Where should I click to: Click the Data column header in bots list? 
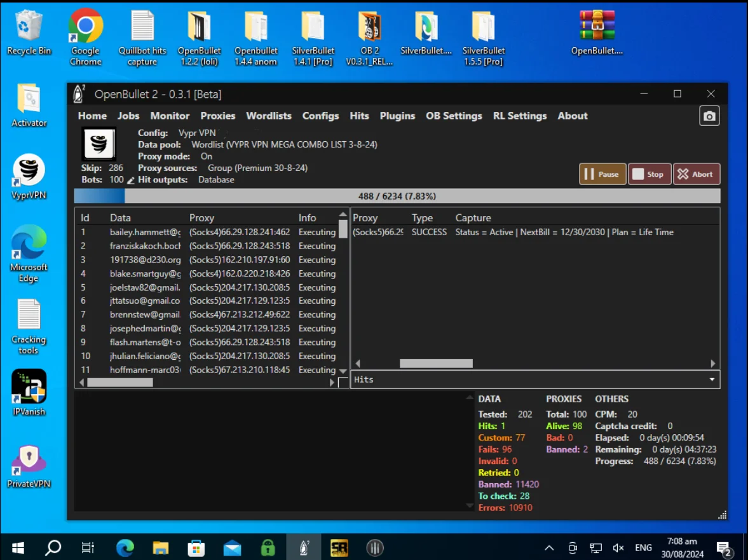(120, 218)
